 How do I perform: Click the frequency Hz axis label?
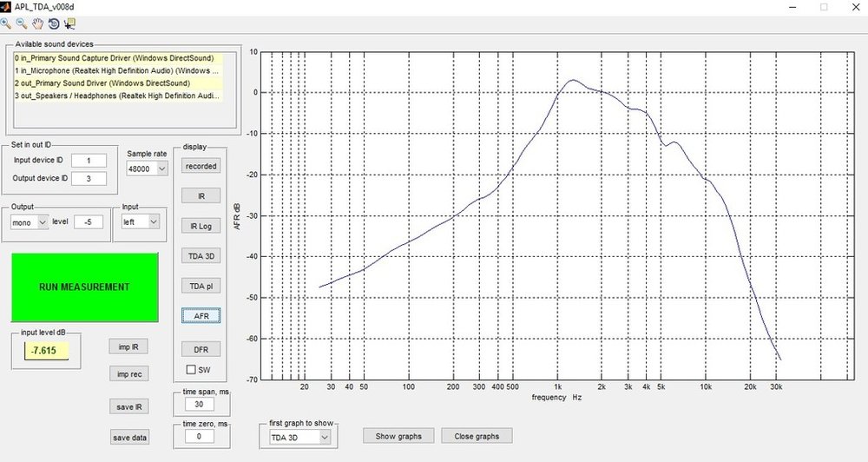[x=557, y=397]
